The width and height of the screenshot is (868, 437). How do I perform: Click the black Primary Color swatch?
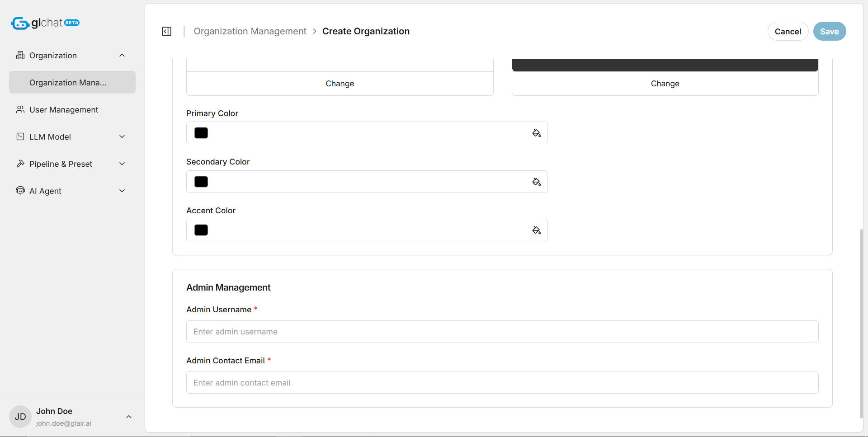(201, 133)
